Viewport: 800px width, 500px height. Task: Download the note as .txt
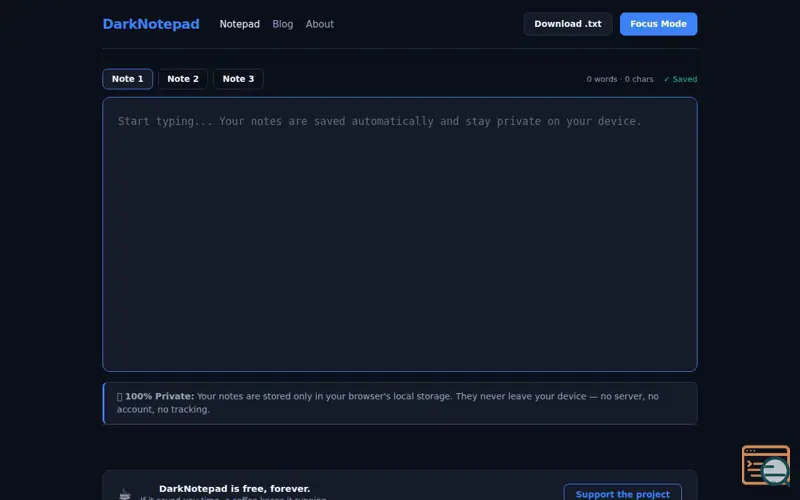tap(568, 24)
